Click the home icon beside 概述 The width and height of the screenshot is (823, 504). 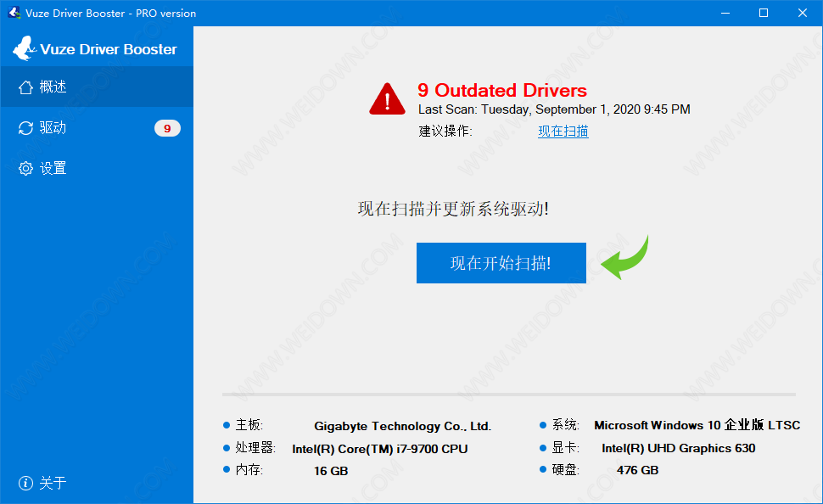click(x=25, y=87)
